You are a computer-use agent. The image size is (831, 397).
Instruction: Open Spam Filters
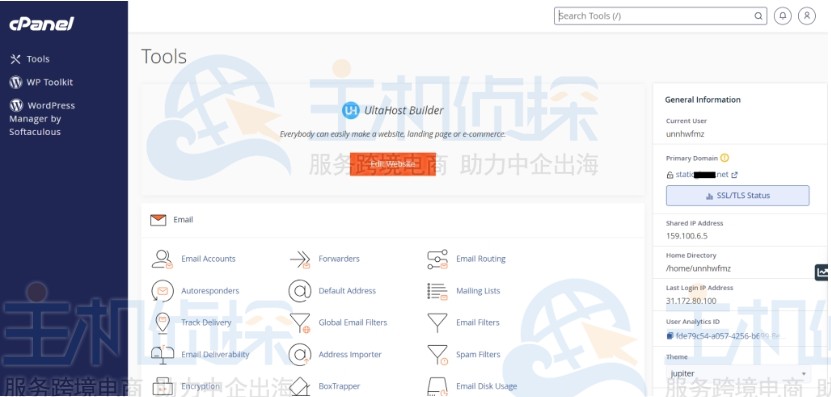[x=478, y=354]
